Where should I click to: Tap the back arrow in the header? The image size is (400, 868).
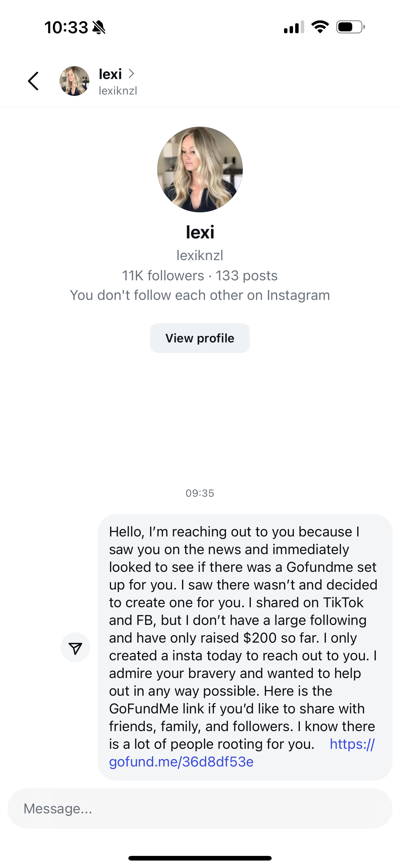click(33, 81)
